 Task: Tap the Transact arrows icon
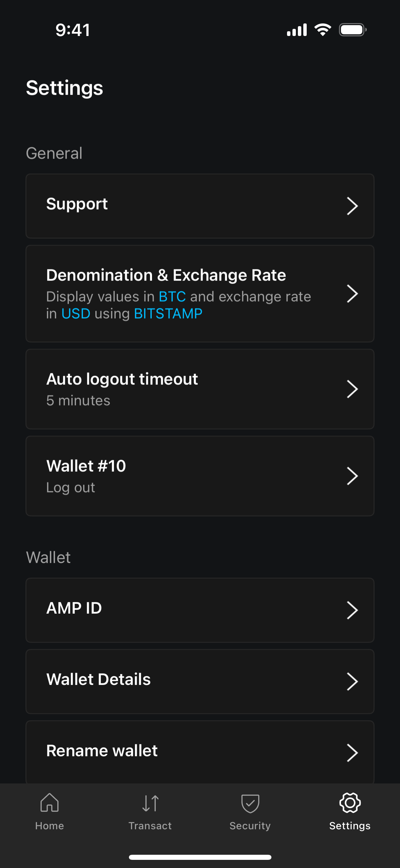pyautogui.click(x=150, y=803)
